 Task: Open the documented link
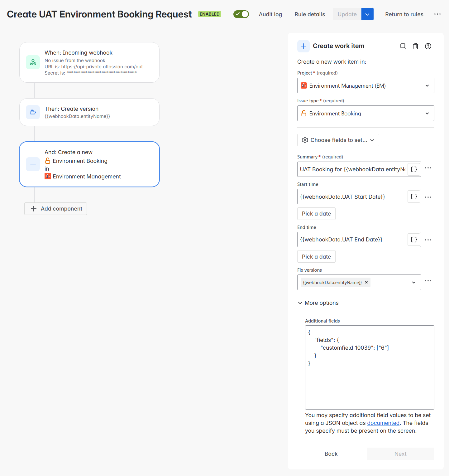(383, 423)
